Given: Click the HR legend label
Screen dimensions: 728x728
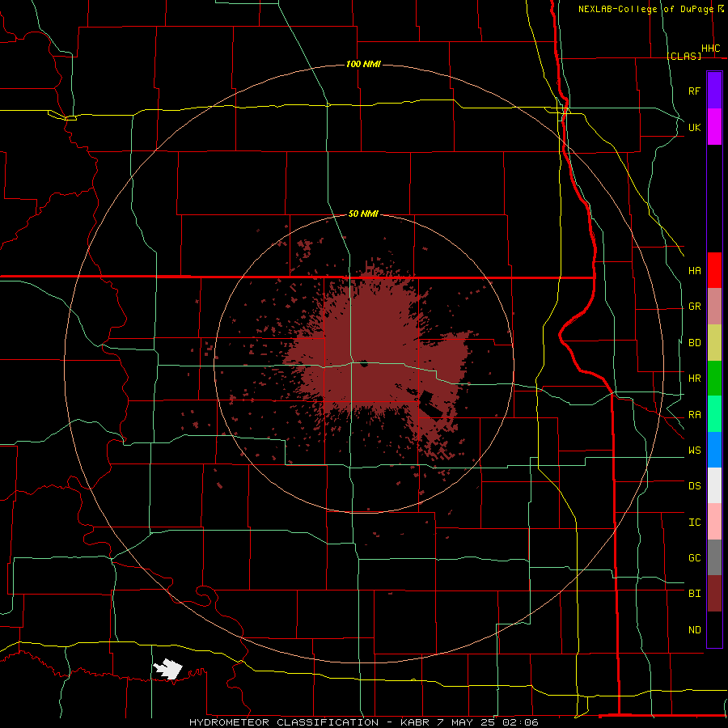Looking at the screenshot, I should point(694,379).
